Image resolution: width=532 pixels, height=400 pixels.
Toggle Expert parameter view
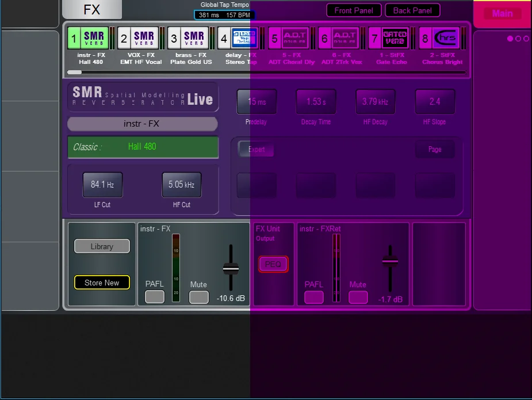[x=257, y=149]
